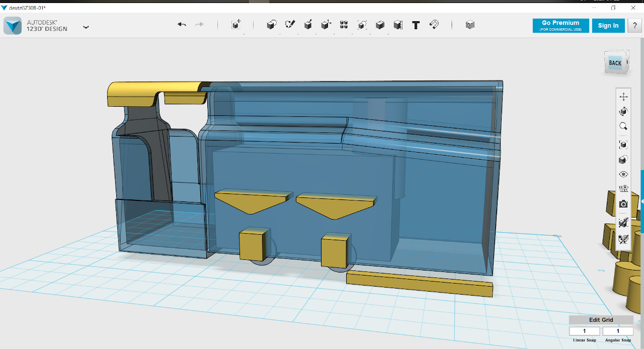Image resolution: width=644 pixels, height=349 pixels.
Task: Open the Modify tool
Action: [x=326, y=25]
